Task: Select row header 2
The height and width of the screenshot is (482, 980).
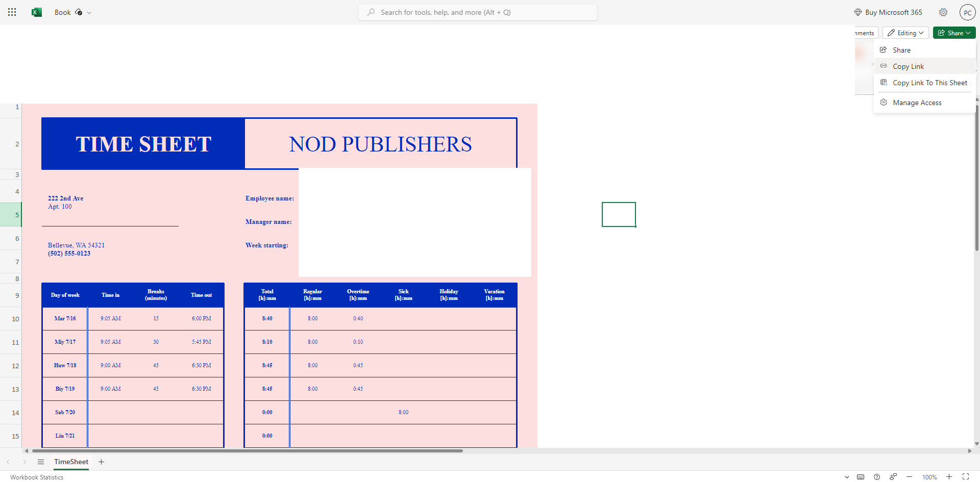Action: tap(11, 144)
